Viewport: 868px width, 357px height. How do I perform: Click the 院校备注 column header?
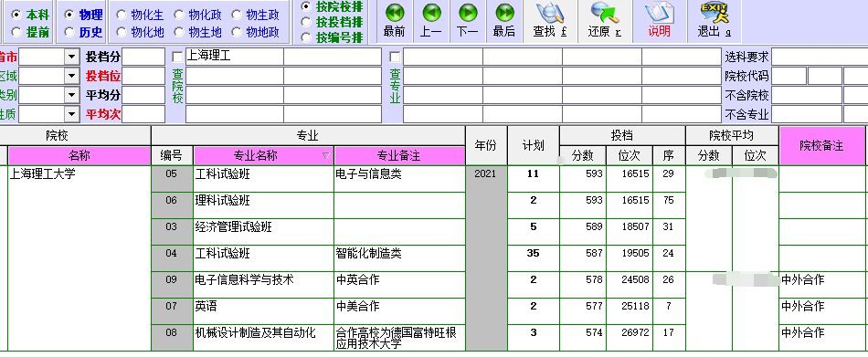[x=821, y=145]
